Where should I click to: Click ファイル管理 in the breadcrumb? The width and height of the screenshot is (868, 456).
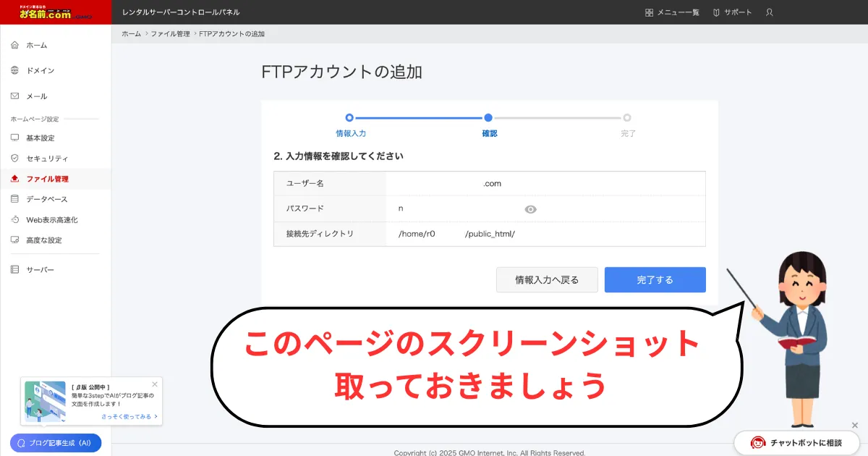point(170,34)
